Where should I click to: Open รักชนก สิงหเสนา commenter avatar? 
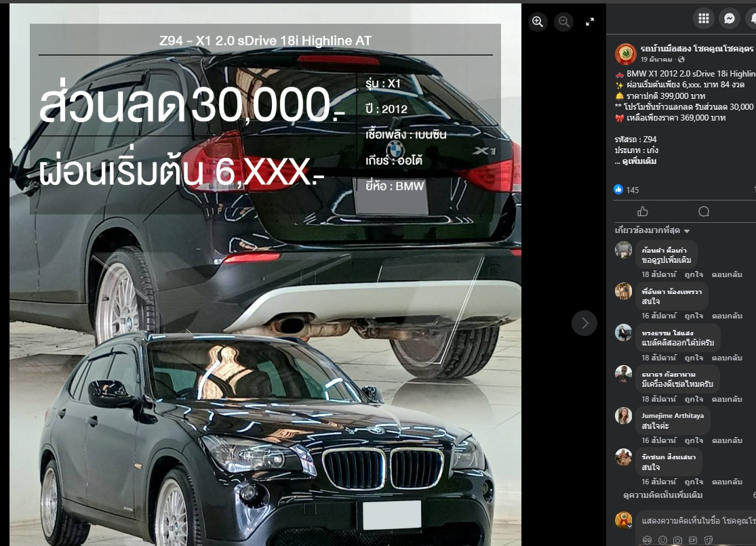[x=623, y=457]
